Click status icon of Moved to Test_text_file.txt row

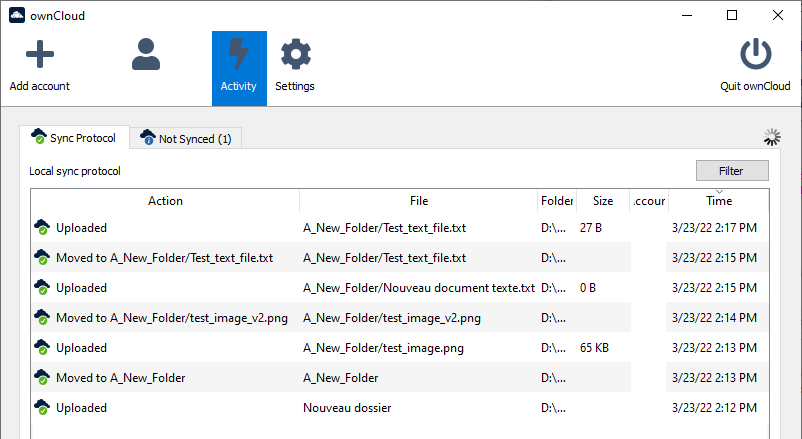tap(42, 257)
